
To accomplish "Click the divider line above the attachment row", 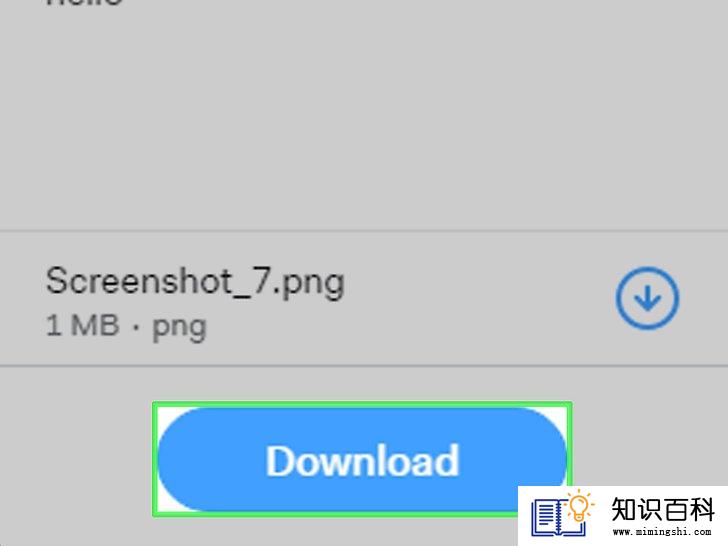I will [364, 230].
